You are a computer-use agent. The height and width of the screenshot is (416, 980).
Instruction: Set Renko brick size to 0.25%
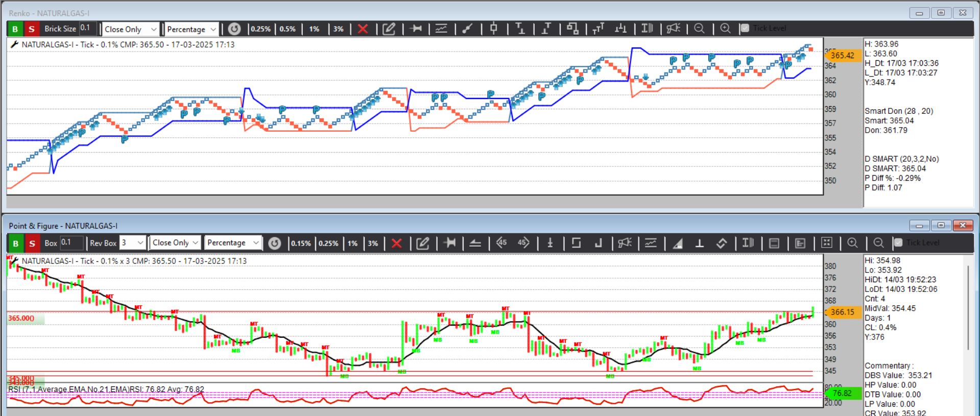(260, 29)
